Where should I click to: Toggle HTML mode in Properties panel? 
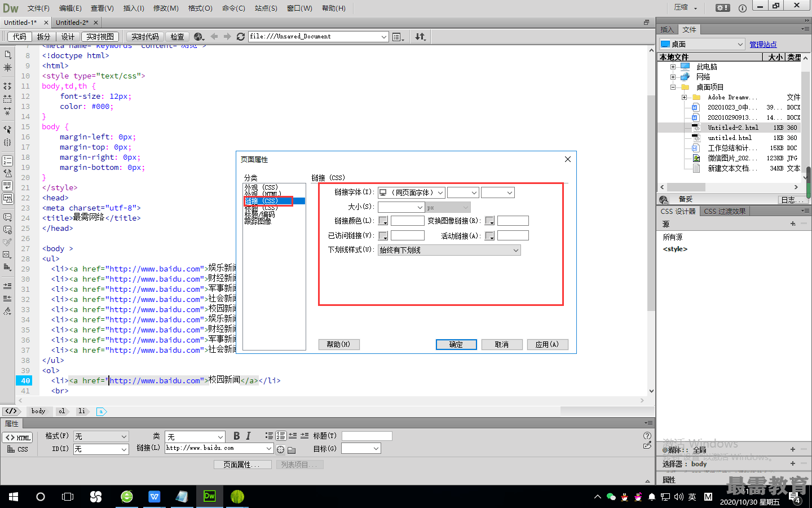pyautogui.click(x=18, y=437)
